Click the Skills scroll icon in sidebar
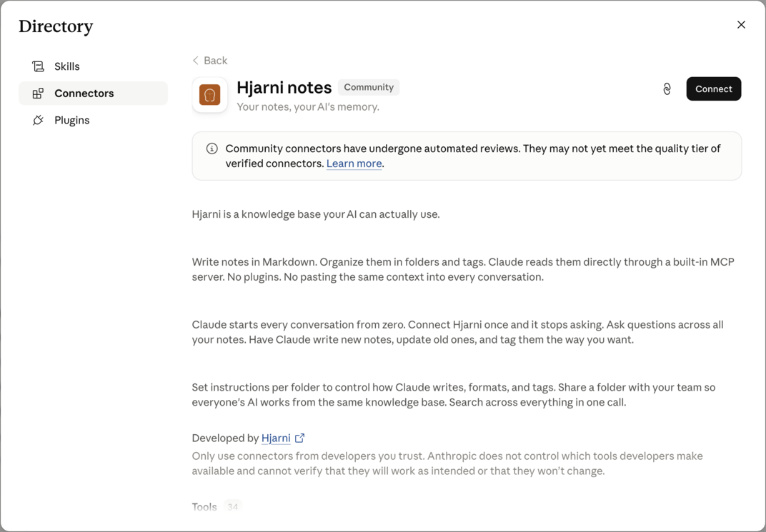This screenshot has height=532, width=766. 38,66
